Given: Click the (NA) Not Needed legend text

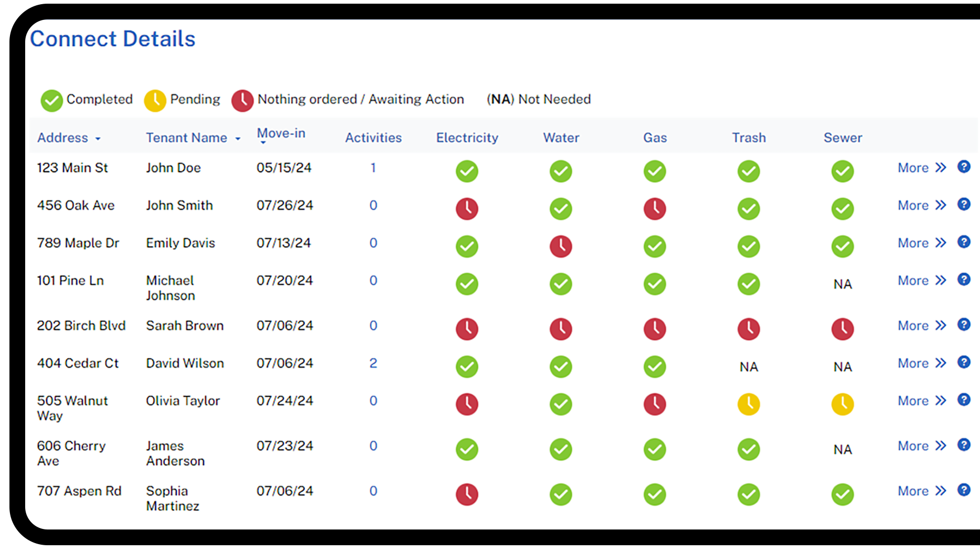Looking at the screenshot, I should [538, 99].
